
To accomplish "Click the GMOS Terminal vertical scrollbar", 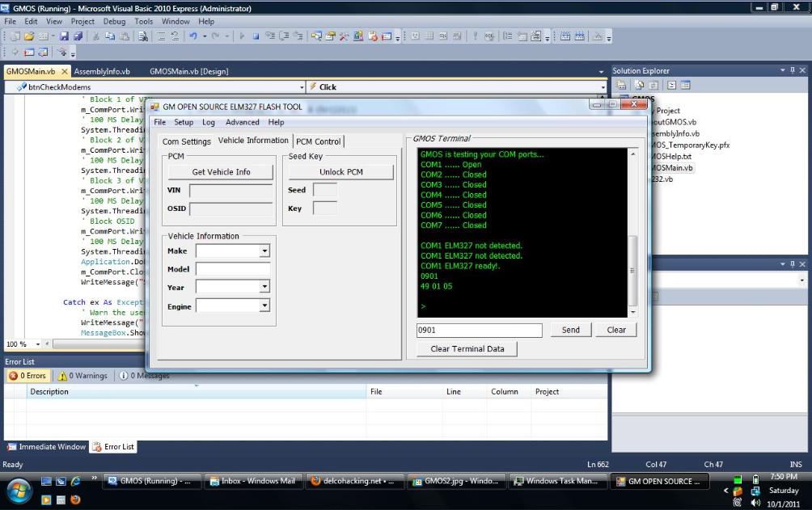I will 632,233.
